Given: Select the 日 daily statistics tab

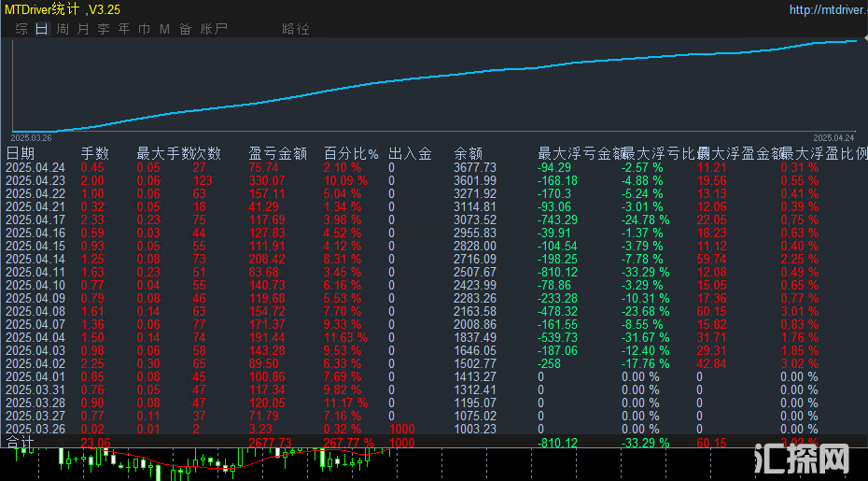Looking at the screenshot, I should click(x=41, y=29).
